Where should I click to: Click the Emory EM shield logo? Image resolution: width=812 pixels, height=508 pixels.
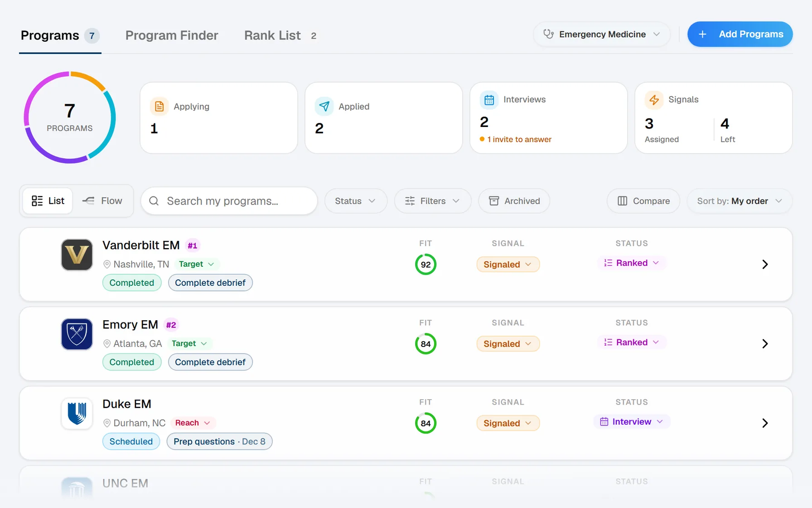[77, 334]
